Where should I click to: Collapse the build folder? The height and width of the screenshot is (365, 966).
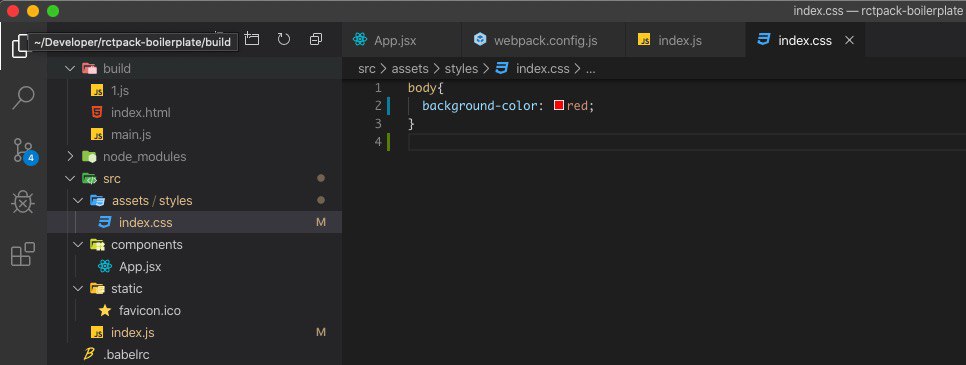point(70,68)
